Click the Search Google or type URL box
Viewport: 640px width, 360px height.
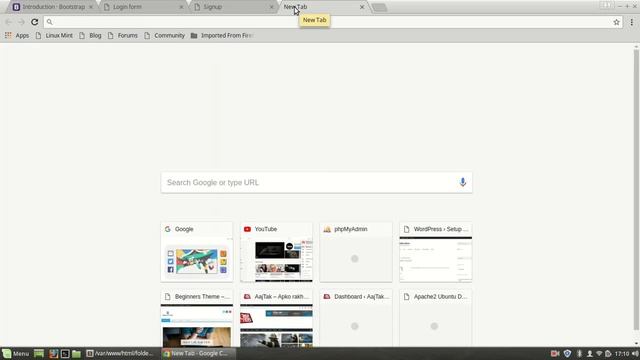click(x=316, y=182)
